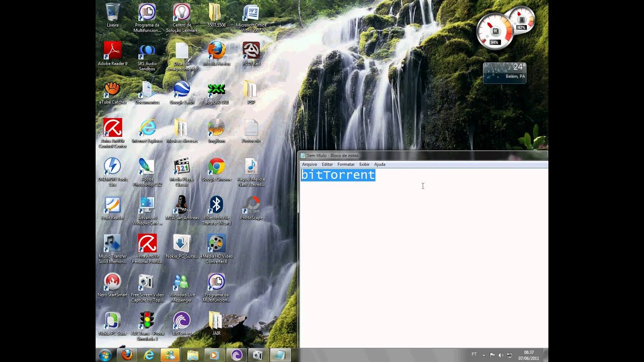Switch to BitTorrent on the taskbar
644x362 pixels.
coord(236,355)
